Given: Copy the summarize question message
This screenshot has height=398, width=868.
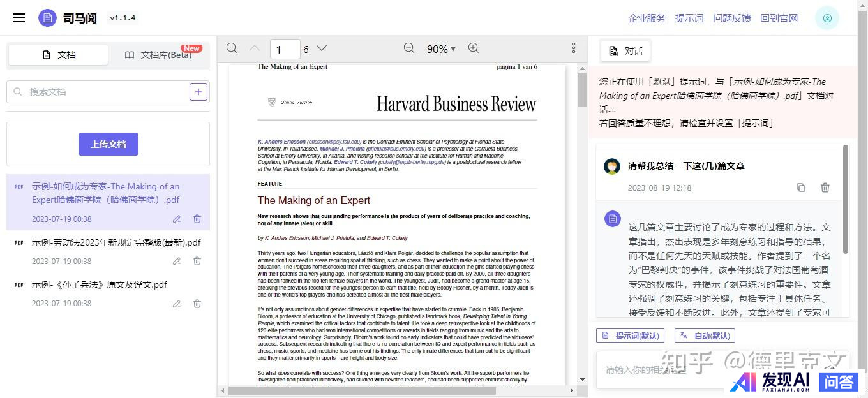Looking at the screenshot, I should [x=801, y=188].
